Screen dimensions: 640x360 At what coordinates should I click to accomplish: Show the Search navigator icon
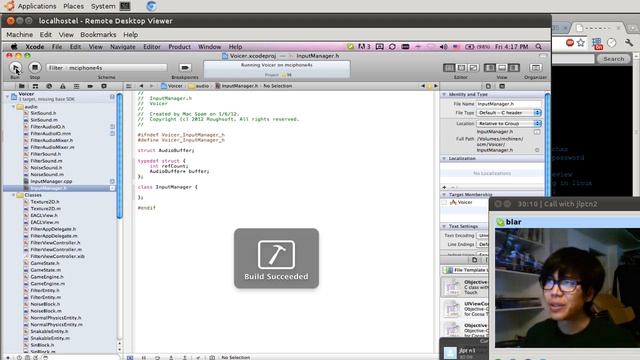[49, 86]
